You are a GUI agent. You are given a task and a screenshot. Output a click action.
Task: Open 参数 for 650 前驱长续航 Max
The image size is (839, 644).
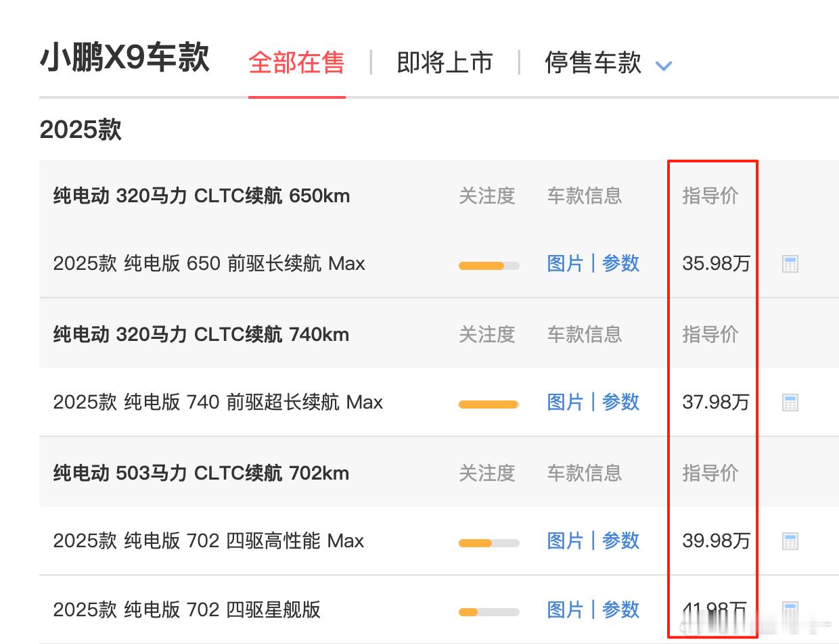pyautogui.click(x=620, y=263)
